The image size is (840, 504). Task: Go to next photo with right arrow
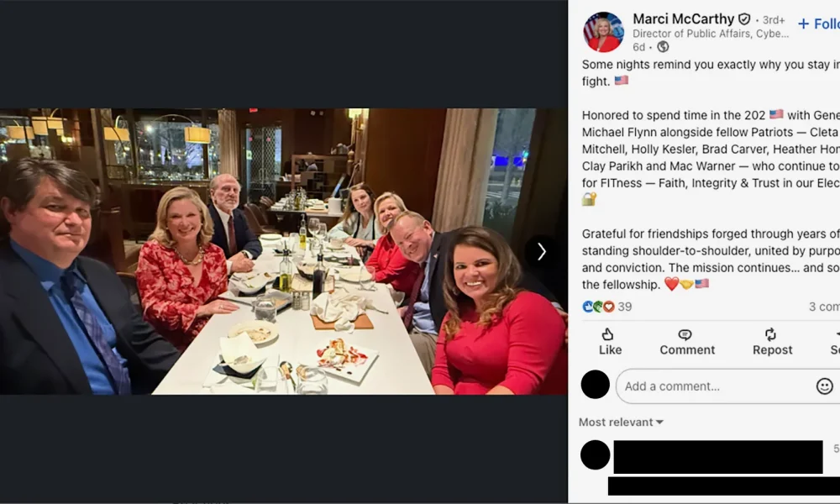pos(541,251)
